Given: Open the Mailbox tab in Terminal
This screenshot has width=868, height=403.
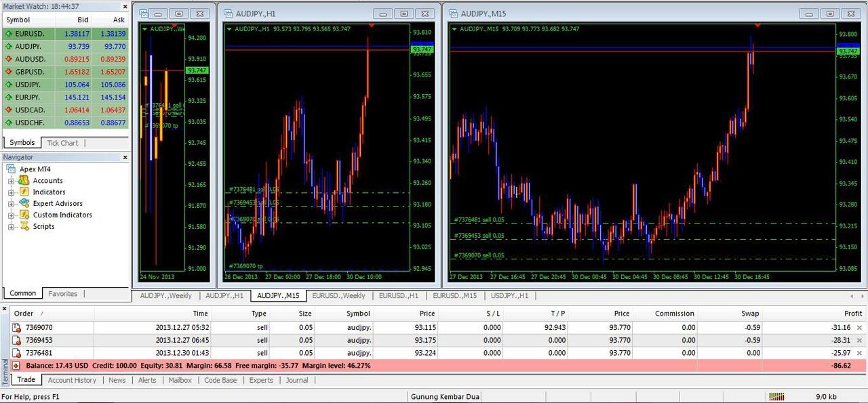Looking at the screenshot, I should tap(180, 380).
